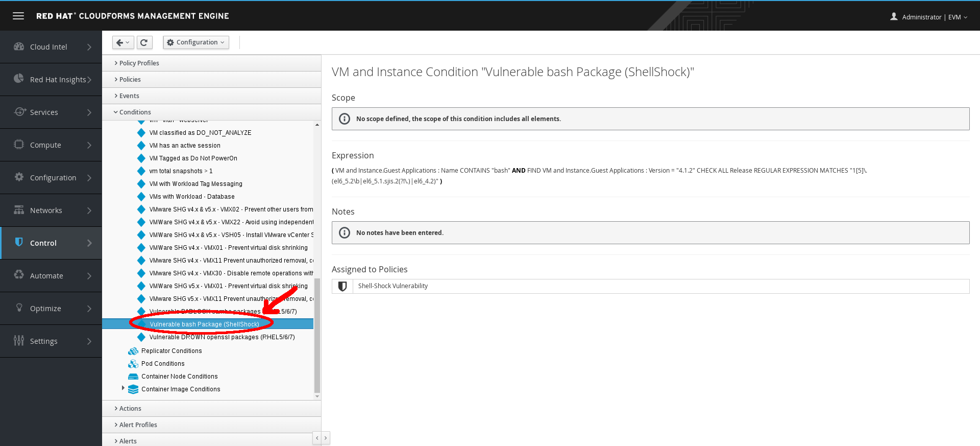Expand the Policy Profiles accordion
980x446 pixels.
(211, 63)
